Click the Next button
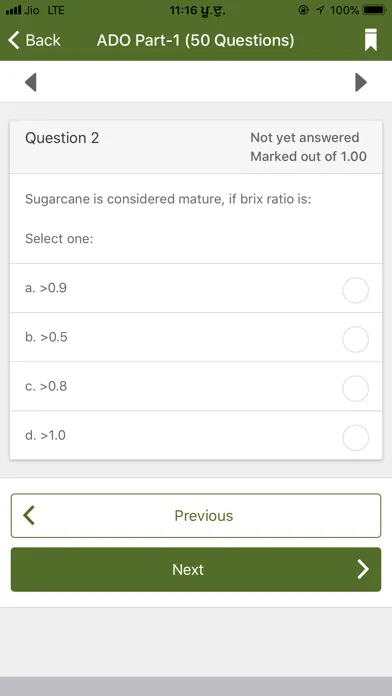The image size is (392, 696). pos(196,569)
